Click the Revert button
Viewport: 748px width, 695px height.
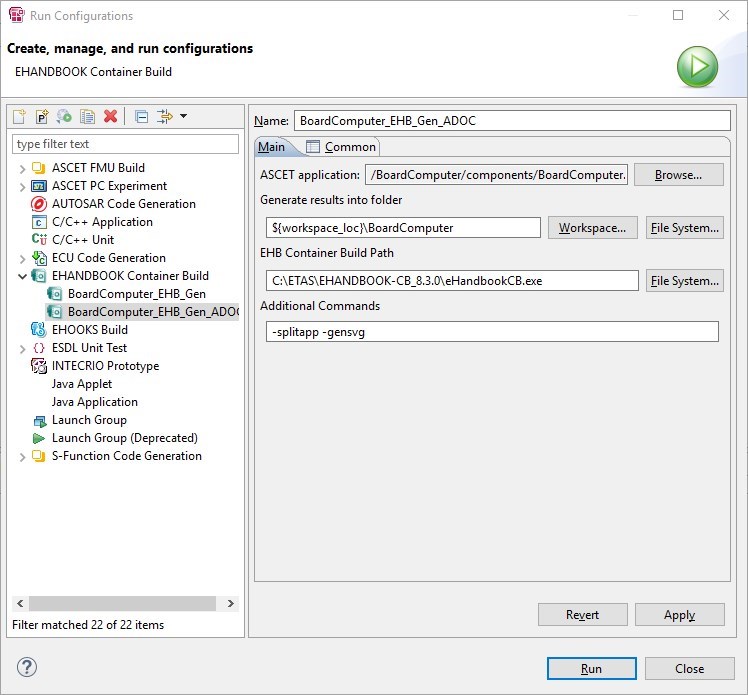pyautogui.click(x=582, y=615)
